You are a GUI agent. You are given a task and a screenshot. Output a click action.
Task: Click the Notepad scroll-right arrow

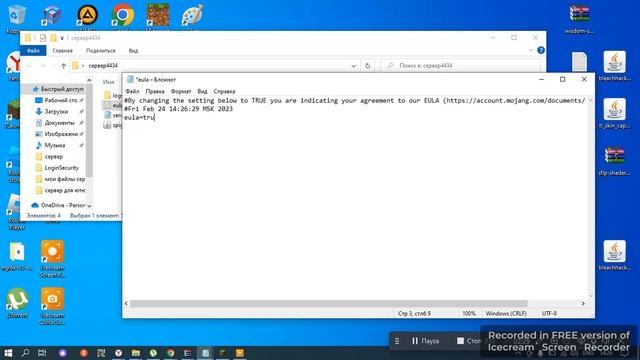[x=583, y=304]
